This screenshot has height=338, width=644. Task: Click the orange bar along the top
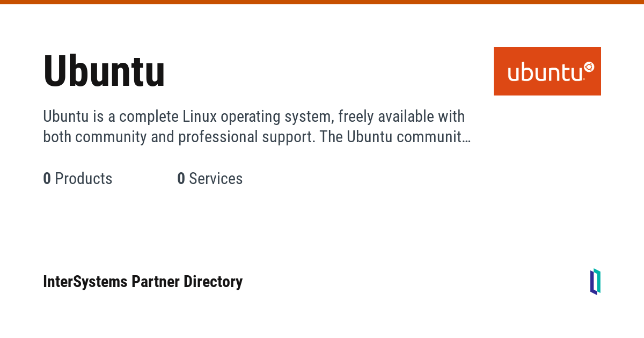click(x=322, y=2)
